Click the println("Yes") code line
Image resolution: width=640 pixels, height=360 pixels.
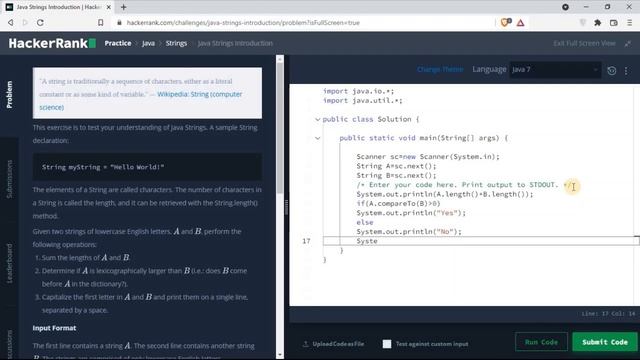411,213
